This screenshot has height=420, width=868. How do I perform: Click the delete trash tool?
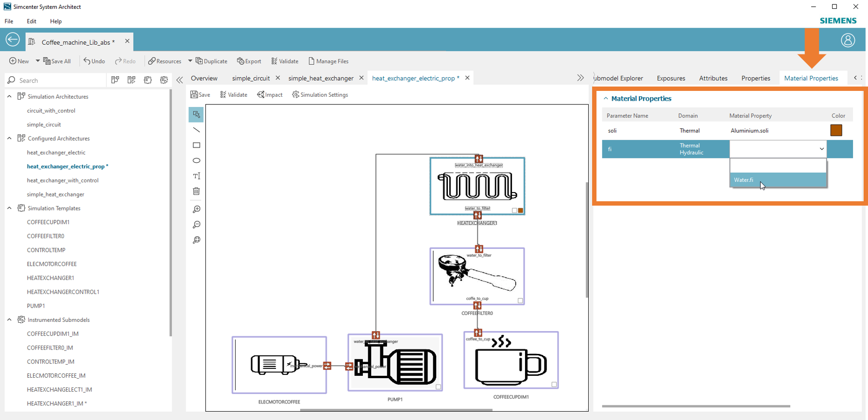(196, 191)
